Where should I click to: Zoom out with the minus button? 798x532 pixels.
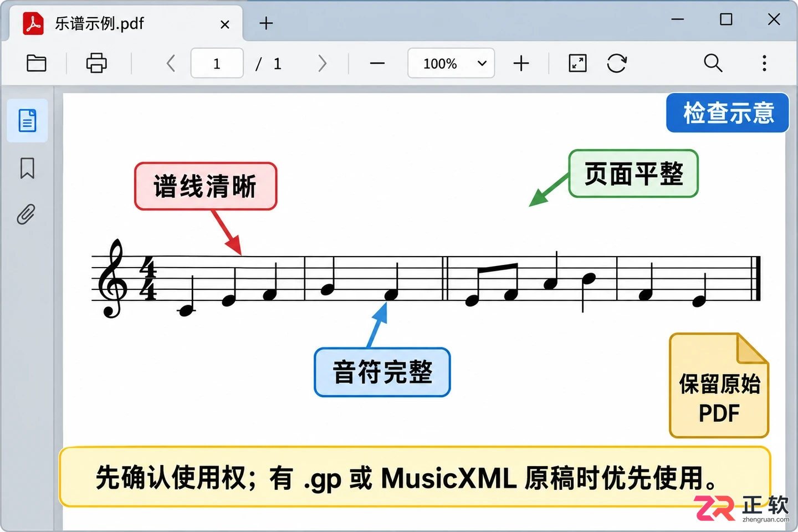(x=377, y=63)
